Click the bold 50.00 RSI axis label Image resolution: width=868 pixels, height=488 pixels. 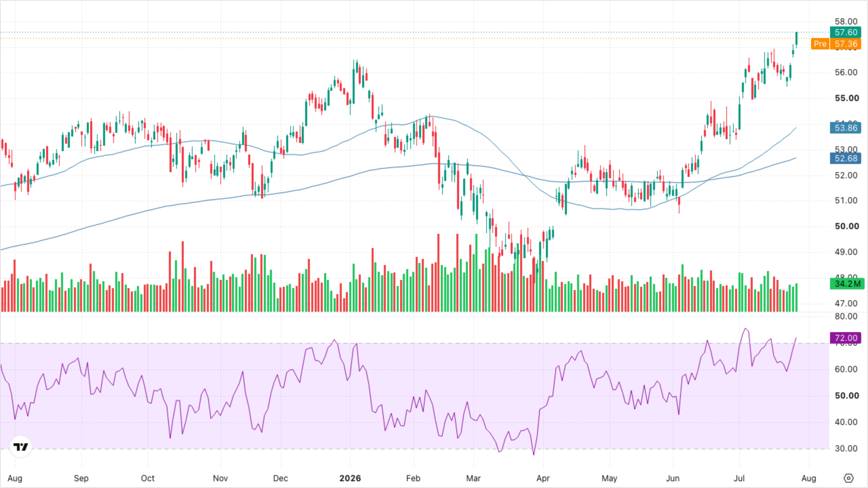847,395
